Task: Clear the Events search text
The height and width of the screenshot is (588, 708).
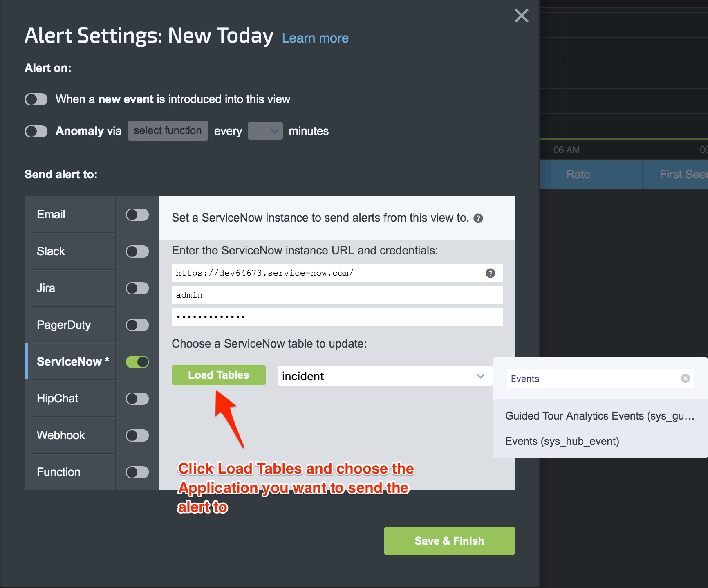Action: 686,379
